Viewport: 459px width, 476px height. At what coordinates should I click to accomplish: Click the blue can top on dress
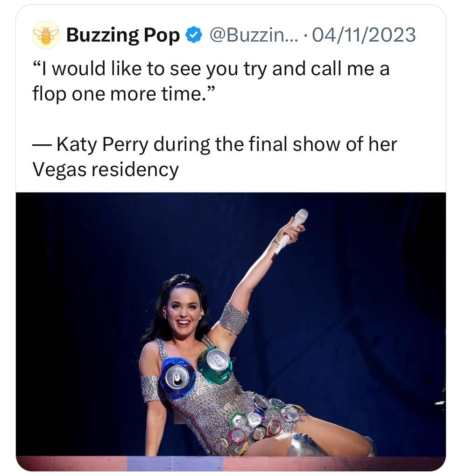click(x=177, y=378)
